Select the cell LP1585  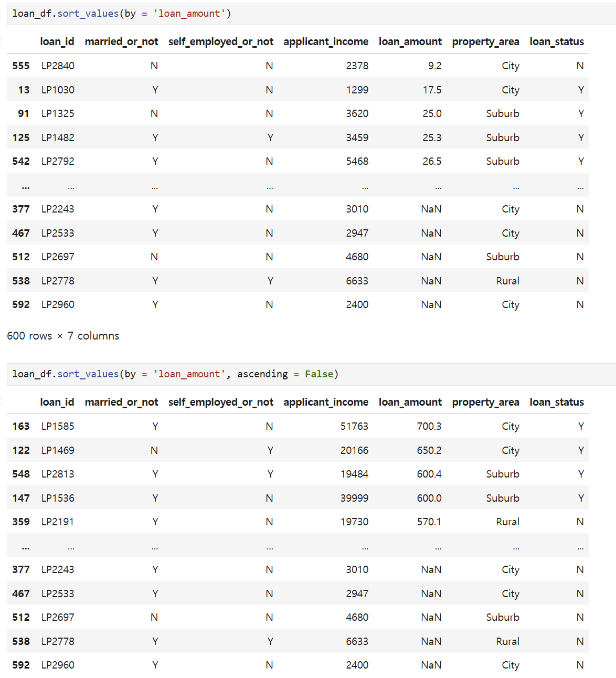click(x=58, y=426)
